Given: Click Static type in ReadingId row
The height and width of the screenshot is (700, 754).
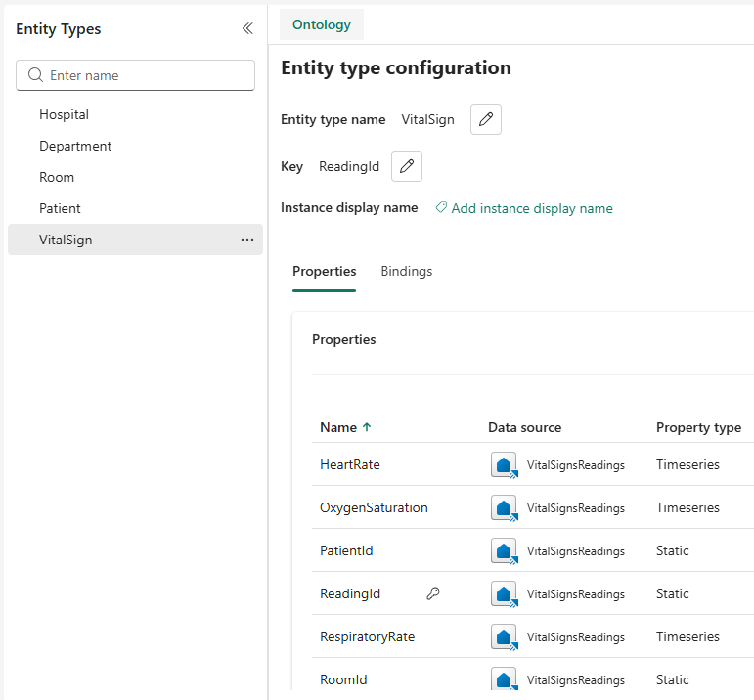Looking at the screenshot, I should click(672, 593).
